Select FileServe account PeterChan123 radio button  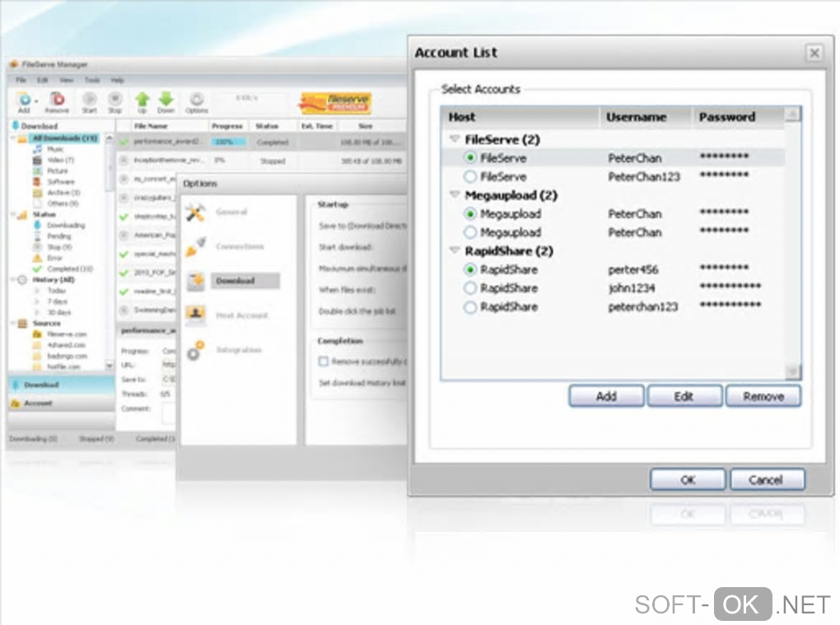tap(469, 176)
